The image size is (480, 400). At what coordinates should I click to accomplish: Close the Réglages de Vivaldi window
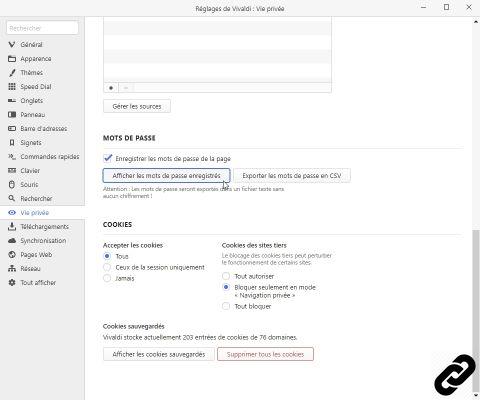(x=469, y=7)
